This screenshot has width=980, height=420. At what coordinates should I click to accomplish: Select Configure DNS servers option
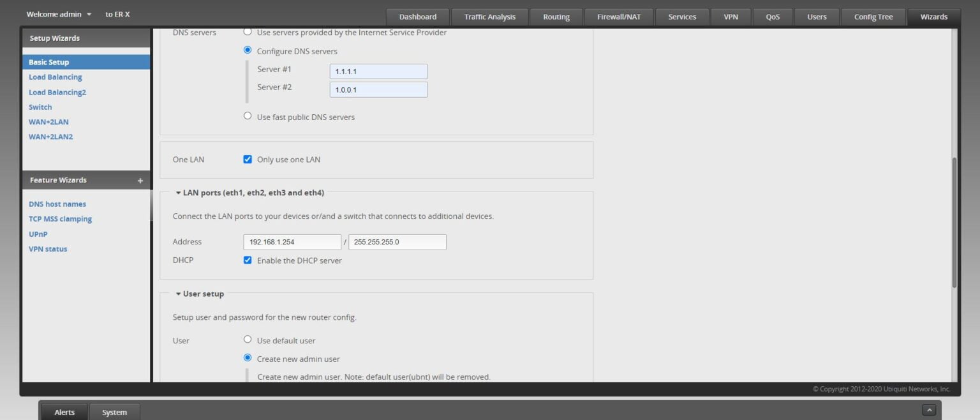click(248, 50)
